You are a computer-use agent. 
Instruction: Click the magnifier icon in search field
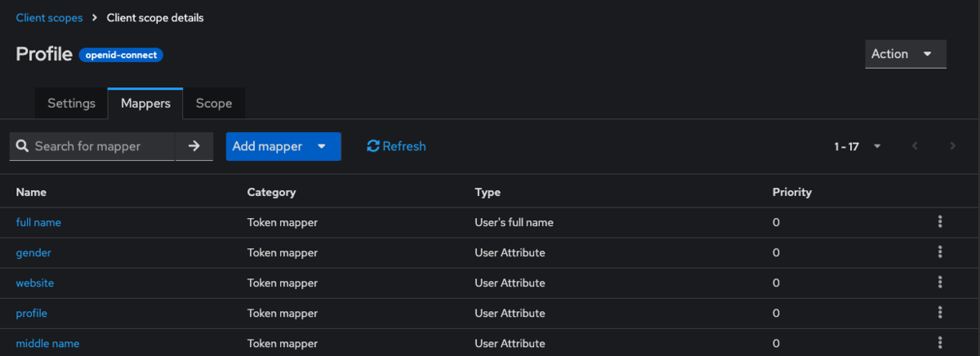pyautogui.click(x=23, y=146)
